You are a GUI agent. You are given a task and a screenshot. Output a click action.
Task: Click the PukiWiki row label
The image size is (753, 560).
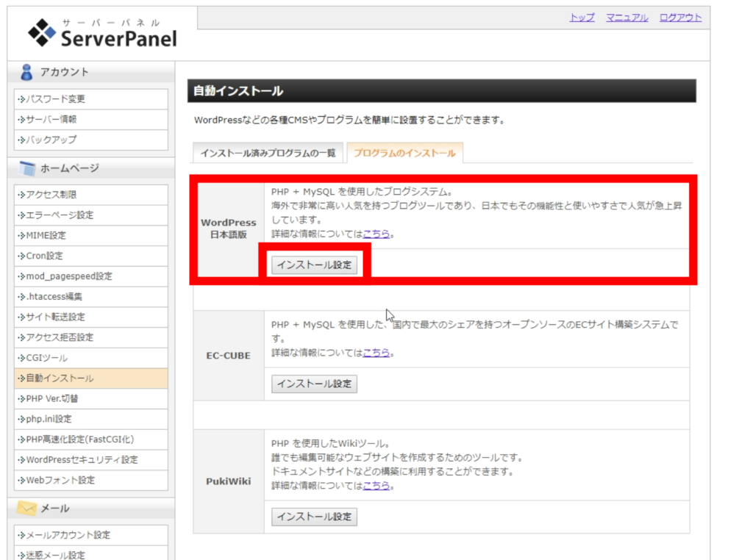tap(228, 481)
